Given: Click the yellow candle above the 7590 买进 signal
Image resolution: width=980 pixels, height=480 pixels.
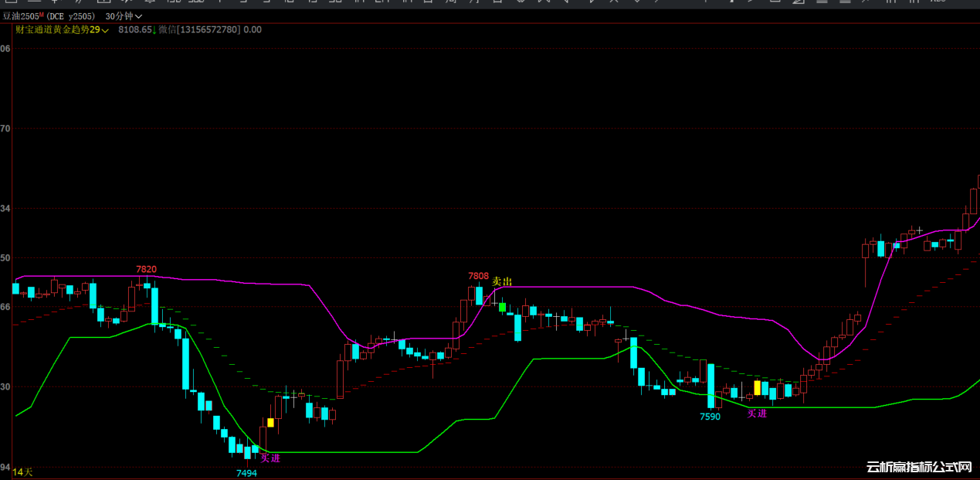Looking at the screenshot, I should [x=758, y=387].
